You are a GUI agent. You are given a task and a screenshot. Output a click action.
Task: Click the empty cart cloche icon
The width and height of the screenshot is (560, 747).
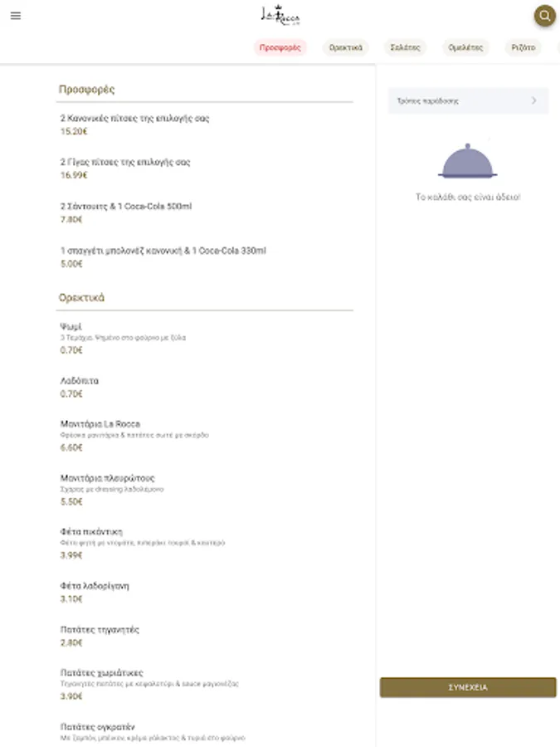coord(468,162)
